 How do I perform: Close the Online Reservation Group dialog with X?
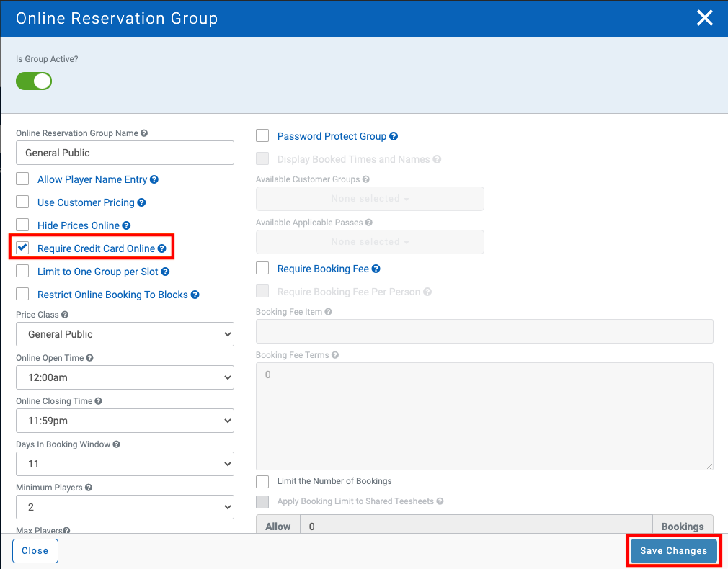[704, 18]
